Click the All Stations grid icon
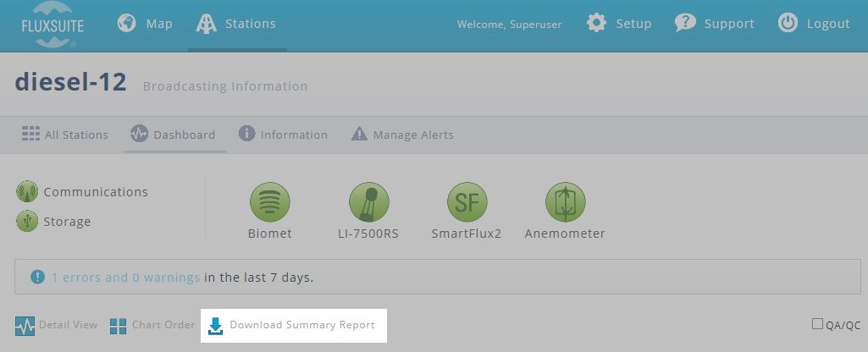 click(30, 134)
